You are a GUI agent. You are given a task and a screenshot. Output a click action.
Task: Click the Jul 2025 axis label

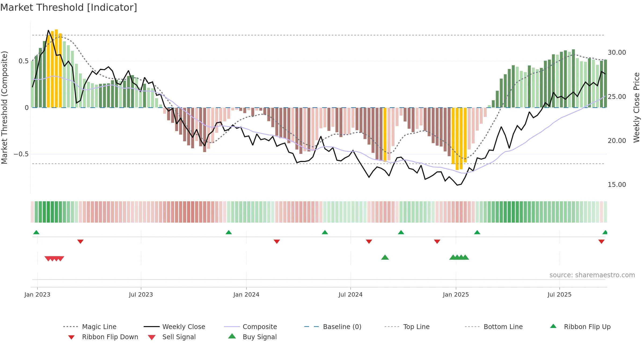coord(559,294)
